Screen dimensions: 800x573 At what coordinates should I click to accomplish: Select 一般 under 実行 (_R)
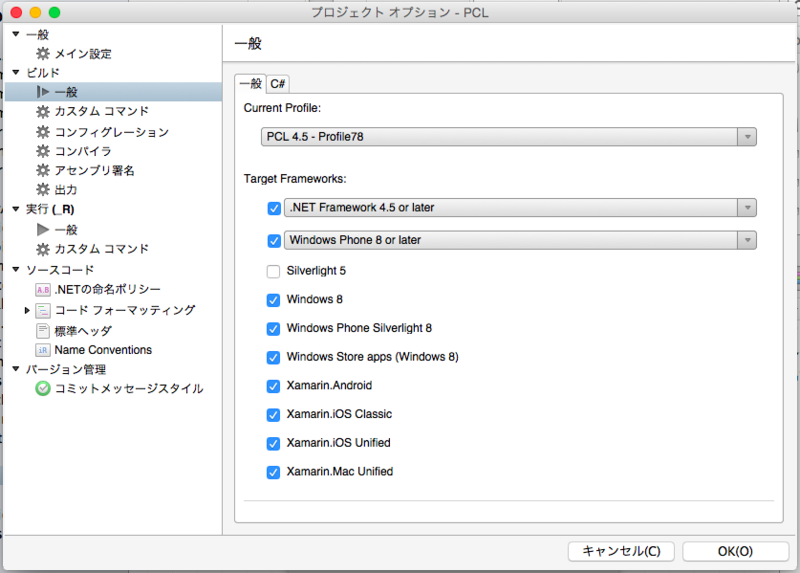pyautogui.click(x=66, y=230)
